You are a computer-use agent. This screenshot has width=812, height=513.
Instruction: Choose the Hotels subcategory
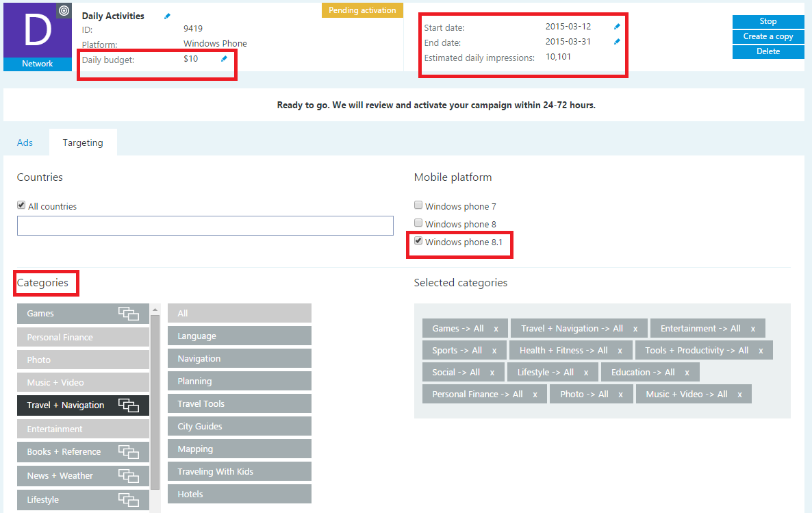(239, 494)
